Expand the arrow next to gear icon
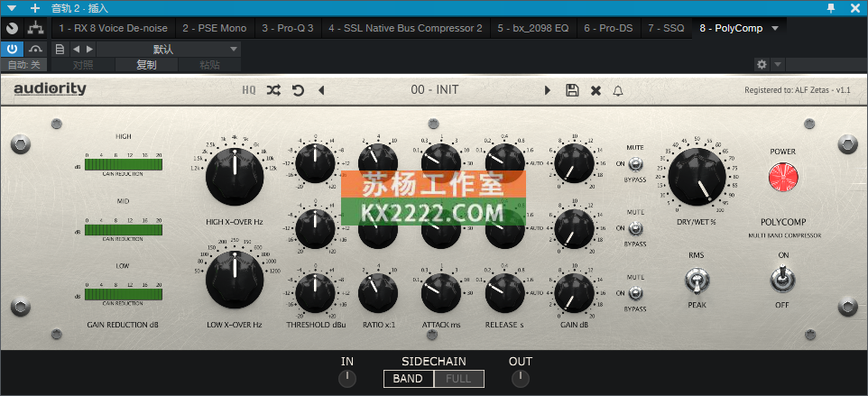868x396 pixels. (x=778, y=65)
